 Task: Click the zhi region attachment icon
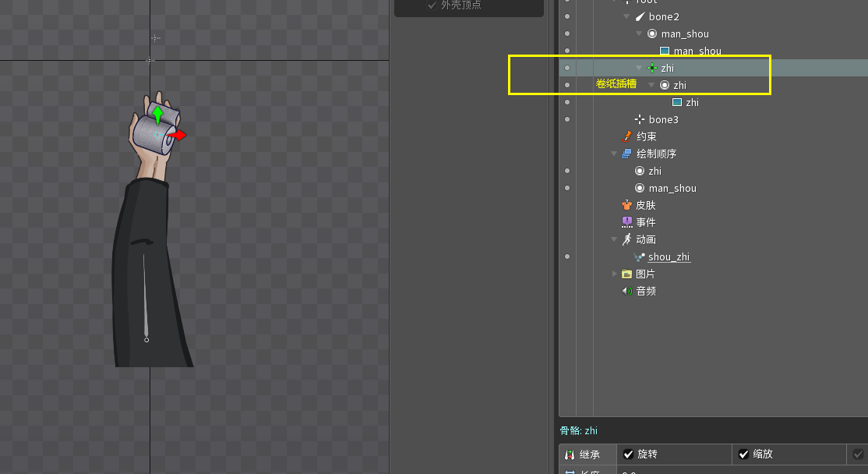[x=677, y=102]
